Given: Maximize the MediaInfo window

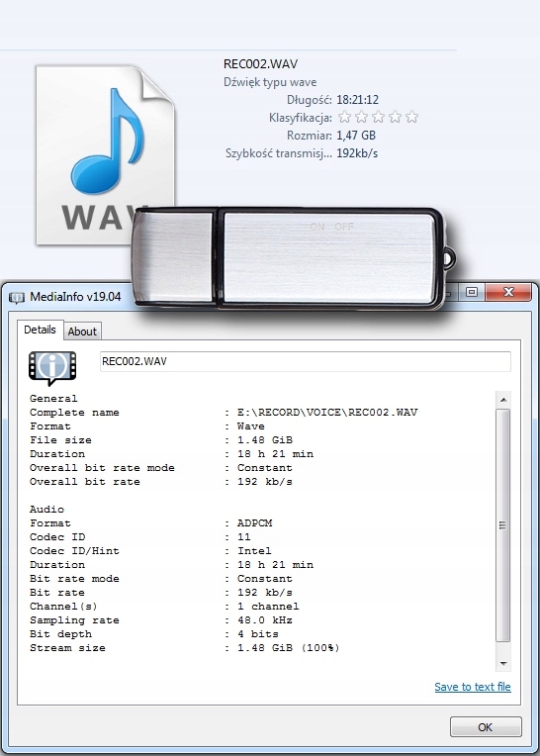Looking at the screenshot, I should click(x=471, y=292).
